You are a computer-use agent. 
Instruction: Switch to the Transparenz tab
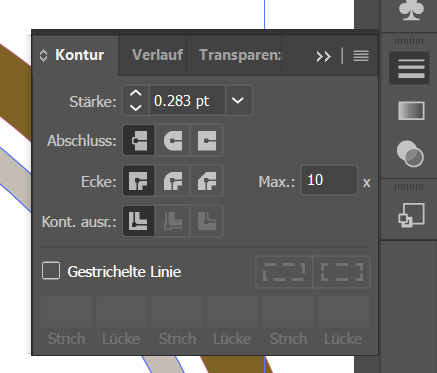point(240,55)
